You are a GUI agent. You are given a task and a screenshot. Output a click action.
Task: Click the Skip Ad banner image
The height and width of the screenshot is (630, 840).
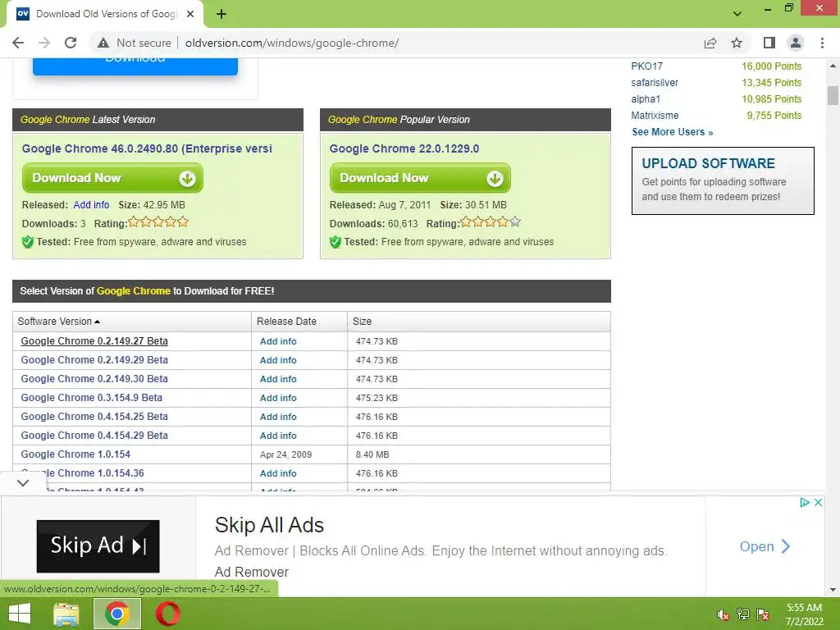98,546
